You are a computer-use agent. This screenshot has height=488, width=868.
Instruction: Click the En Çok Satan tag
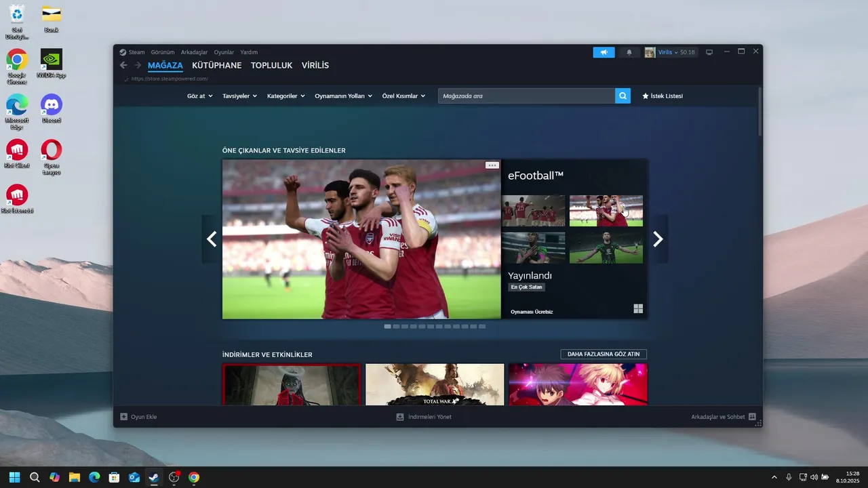(527, 287)
